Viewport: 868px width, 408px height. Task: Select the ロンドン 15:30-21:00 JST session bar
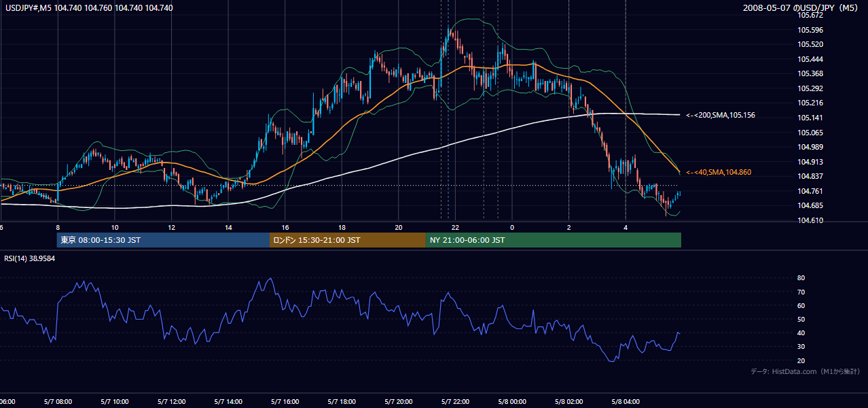click(x=348, y=240)
